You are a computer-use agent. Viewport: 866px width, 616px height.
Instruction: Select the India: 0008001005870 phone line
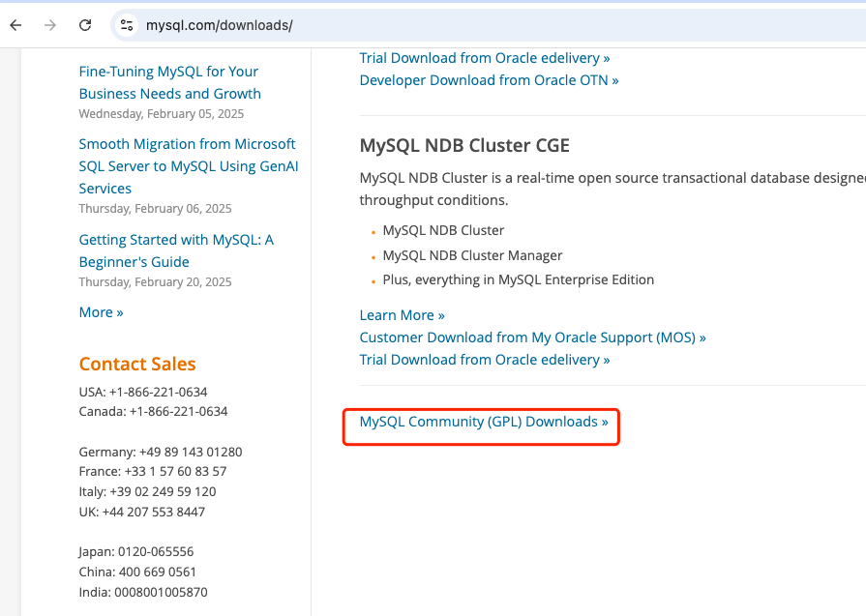pos(143,592)
